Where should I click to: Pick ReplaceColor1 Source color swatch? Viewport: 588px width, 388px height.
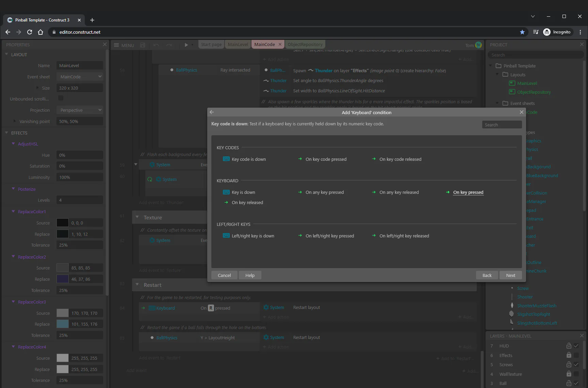coord(62,223)
